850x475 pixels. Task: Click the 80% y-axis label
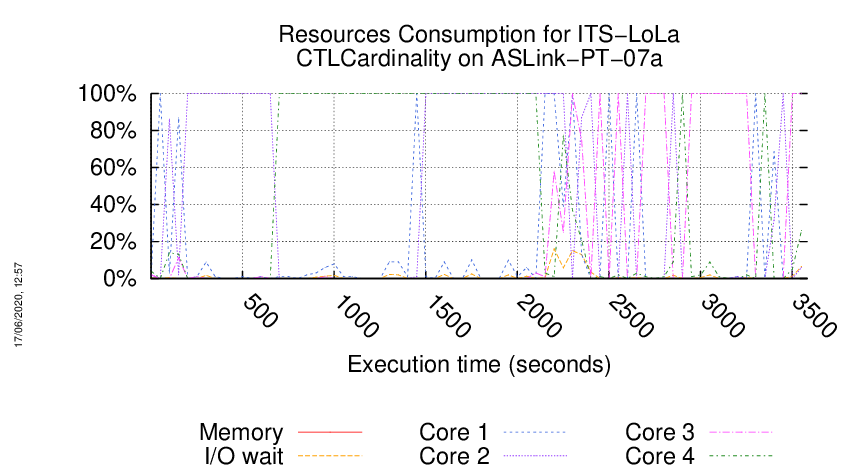113,131
